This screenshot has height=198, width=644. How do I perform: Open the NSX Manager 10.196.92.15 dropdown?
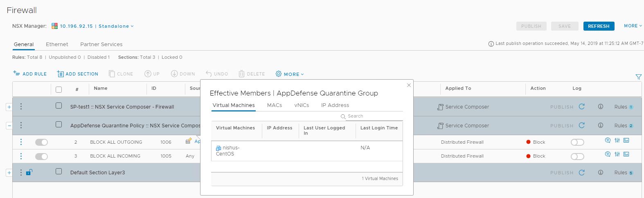click(x=97, y=26)
